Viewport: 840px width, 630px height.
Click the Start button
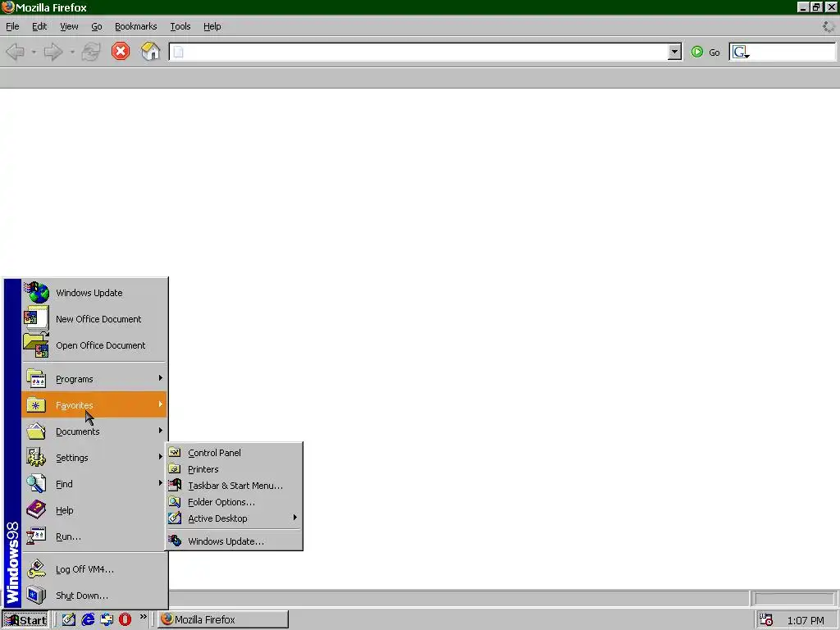(25, 620)
